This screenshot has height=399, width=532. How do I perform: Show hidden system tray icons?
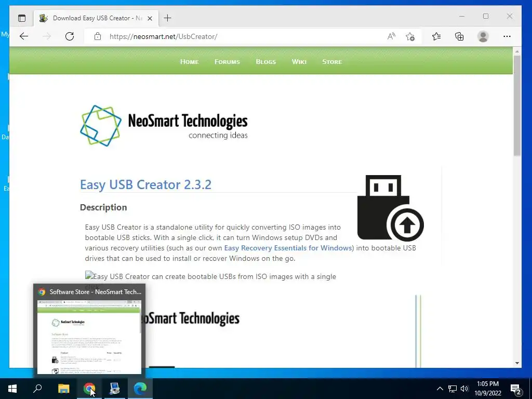click(x=440, y=389)
